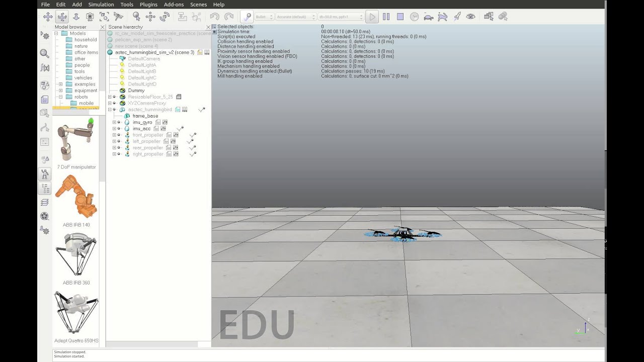Open the Tools menu

(x=127, y=5)
